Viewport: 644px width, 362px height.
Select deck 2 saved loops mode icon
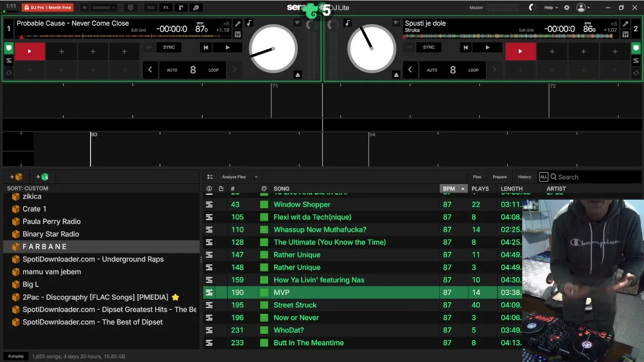[636, 60]
